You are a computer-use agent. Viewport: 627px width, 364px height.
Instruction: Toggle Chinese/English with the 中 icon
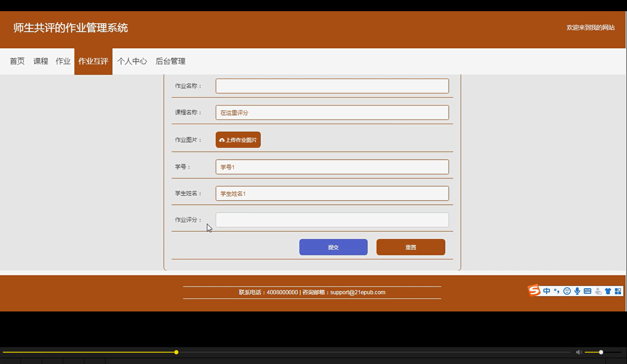(546, 291)
